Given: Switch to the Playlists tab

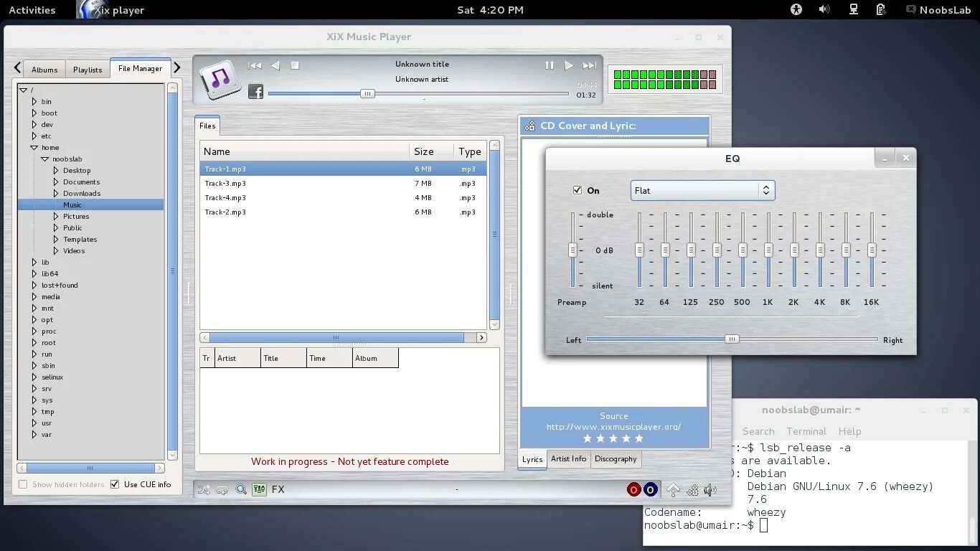Looking at the screenshot, I should (x=88, y=70).
